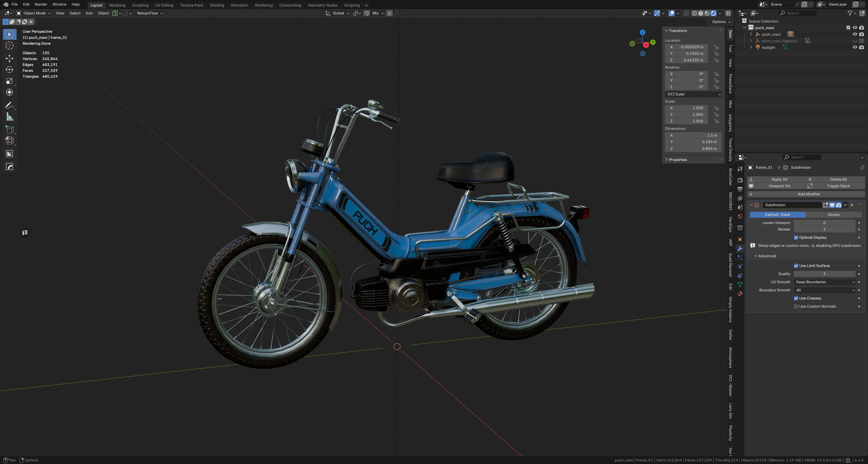Select the Rotate tool

click(9, 70)
